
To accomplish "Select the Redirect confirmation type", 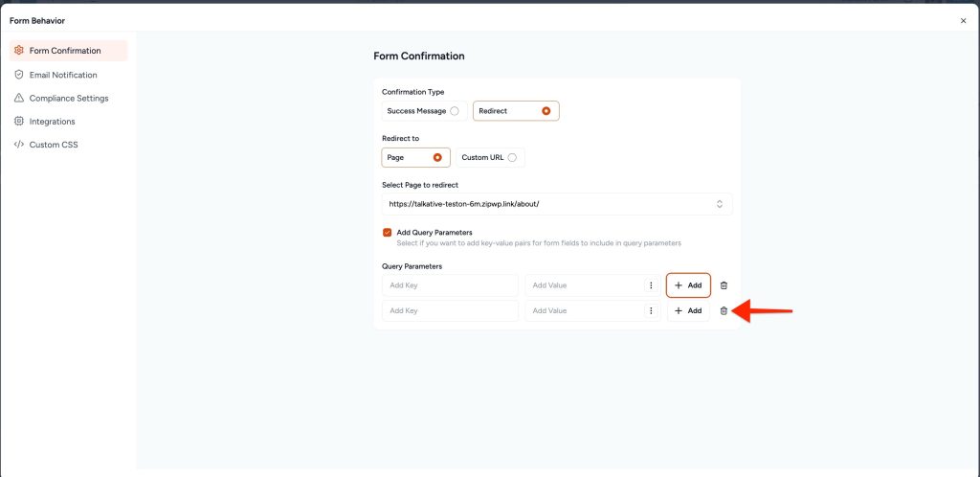I will tap(546, 111).
